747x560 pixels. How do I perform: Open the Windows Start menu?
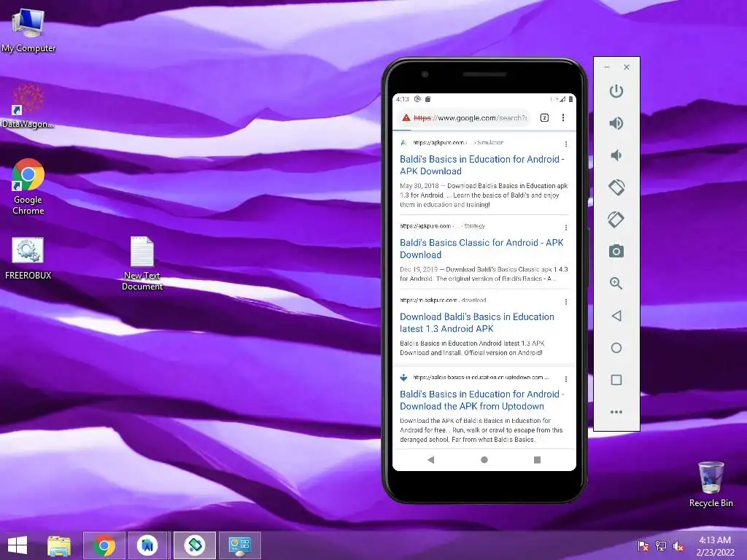pos(18,545)
